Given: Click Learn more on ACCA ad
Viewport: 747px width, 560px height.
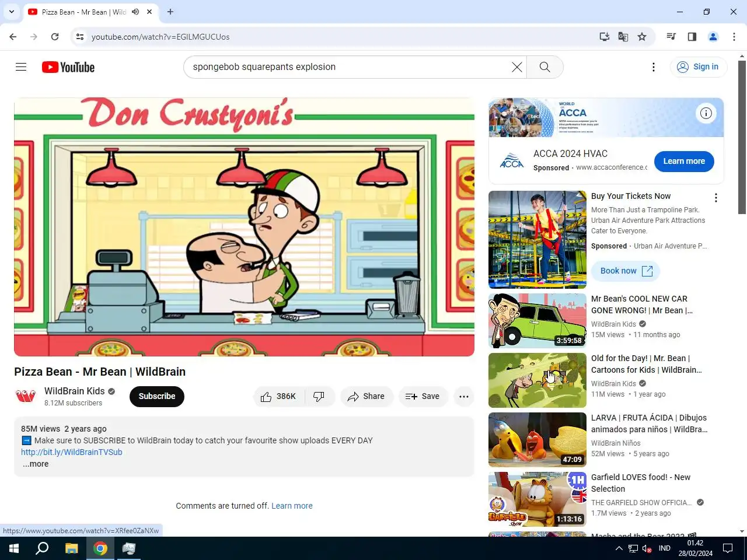Looking at the screenshot, I should click(x=684, y=162).
